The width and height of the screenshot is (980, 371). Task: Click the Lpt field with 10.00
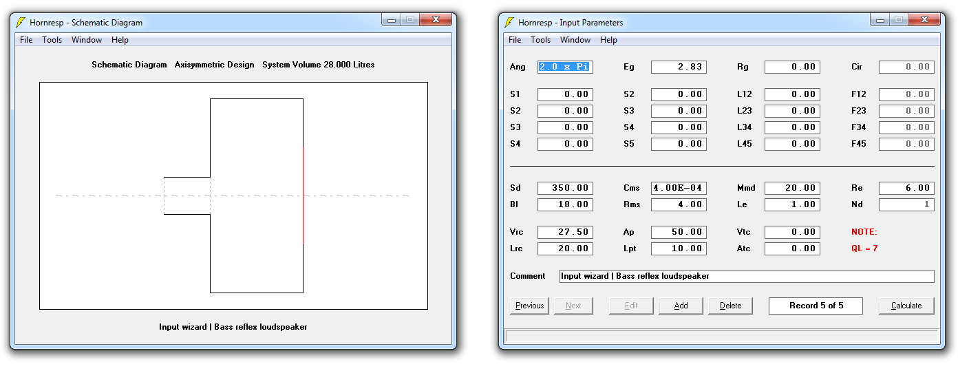click(x=679, y=248)
